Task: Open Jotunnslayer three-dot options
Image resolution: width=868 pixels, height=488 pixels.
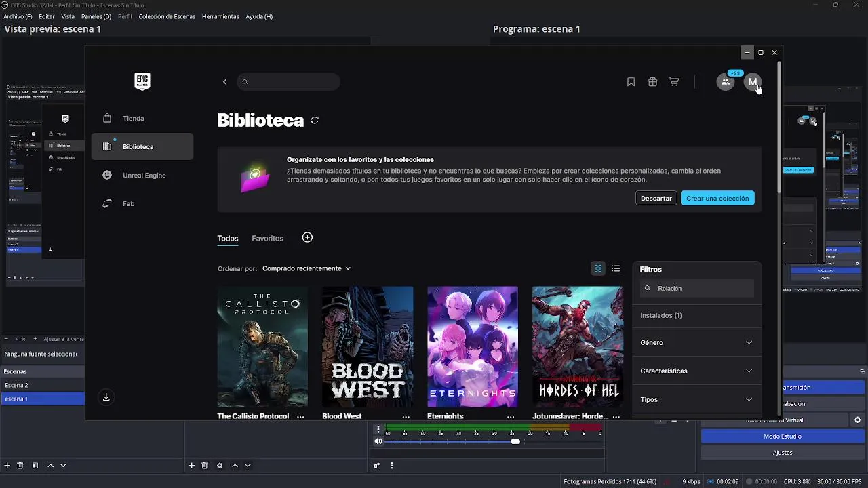Action: click(x=616, y=416)
